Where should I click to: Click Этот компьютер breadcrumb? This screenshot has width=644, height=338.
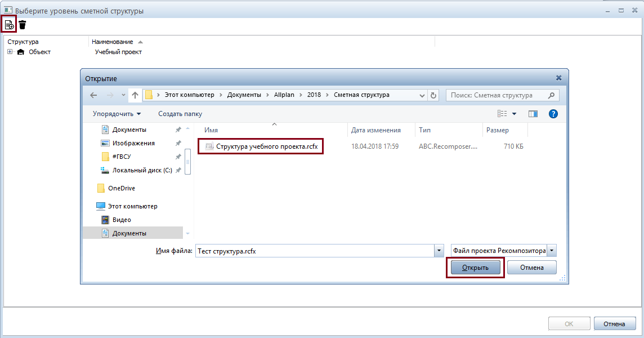tap(189, 95)
